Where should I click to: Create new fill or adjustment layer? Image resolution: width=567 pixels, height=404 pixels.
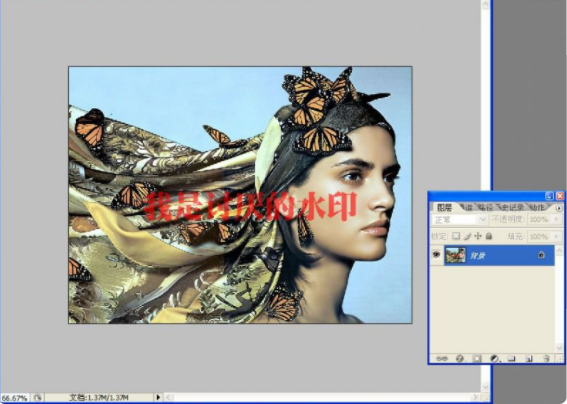(x=494, y=358)
